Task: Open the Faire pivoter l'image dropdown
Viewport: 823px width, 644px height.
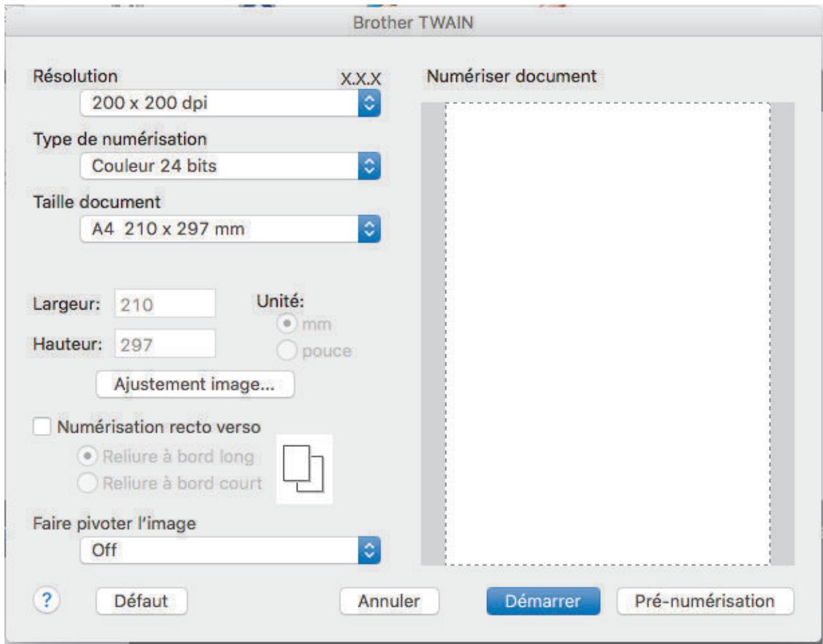Action: [x=231, y=550]
